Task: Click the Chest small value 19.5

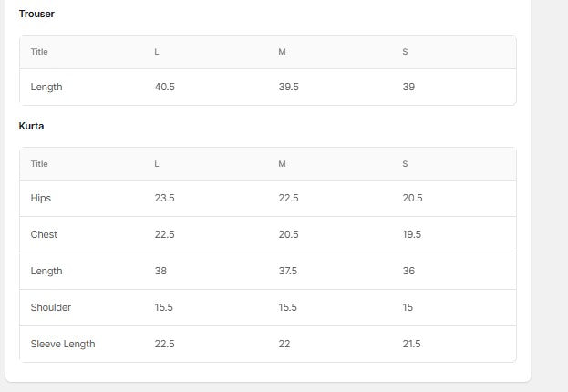Action: (x=412, y=234)
